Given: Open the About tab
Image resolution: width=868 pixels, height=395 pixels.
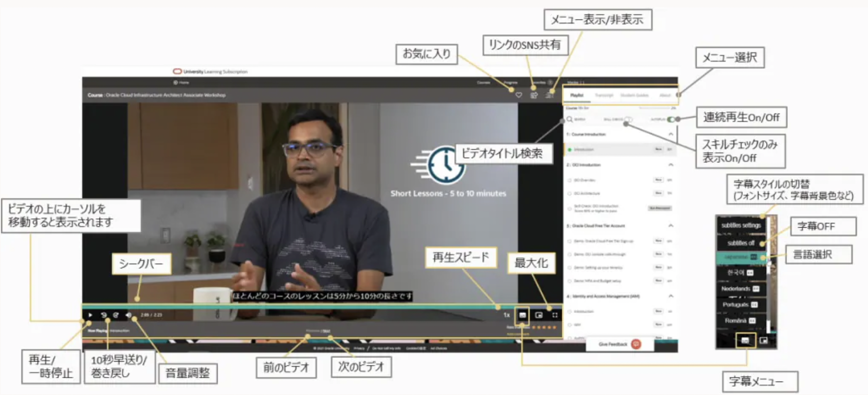Looking at the screenshot, I should 665,95.
